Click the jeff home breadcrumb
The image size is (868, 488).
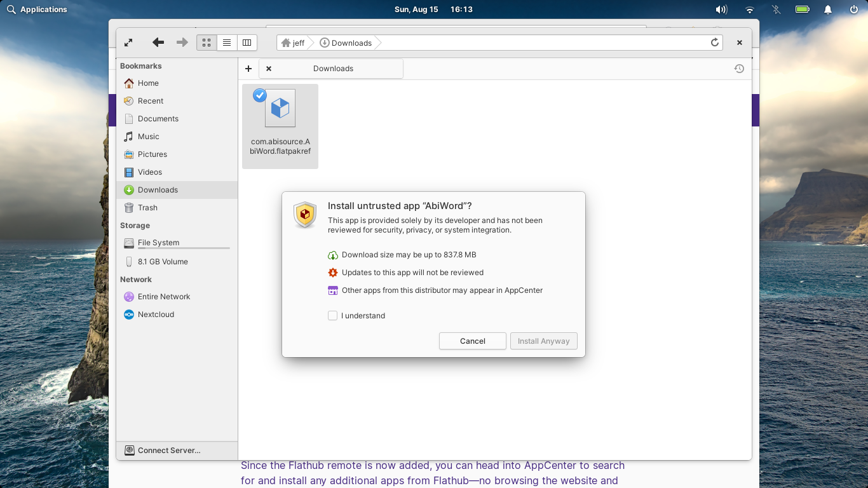coord(293,43)
